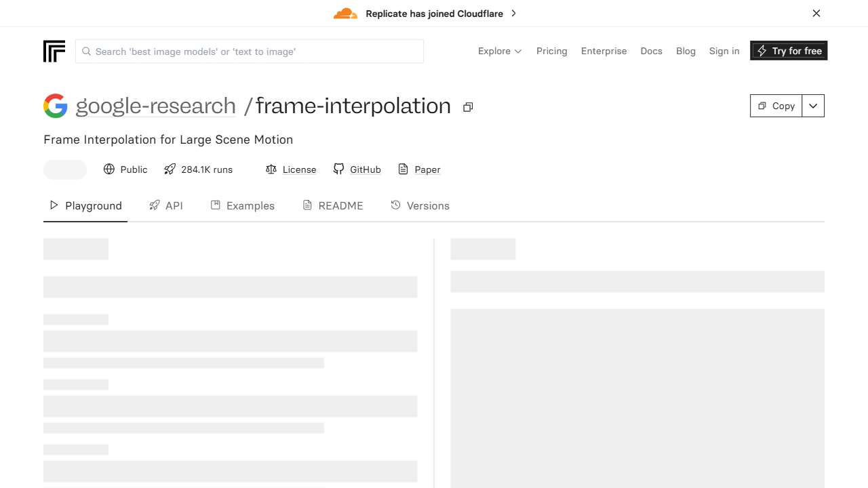This screenshot has width=868, height=488.
Task: Click the Sign in link
Action: [724, 51]
